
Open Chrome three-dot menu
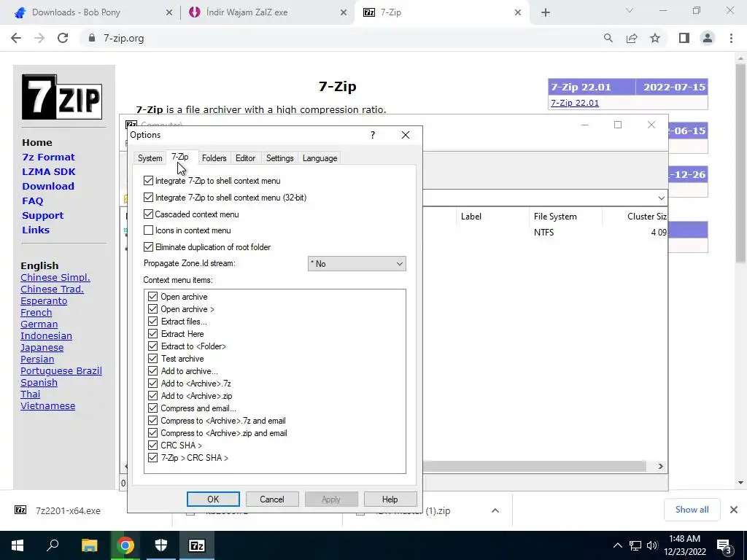pos(731,38)
